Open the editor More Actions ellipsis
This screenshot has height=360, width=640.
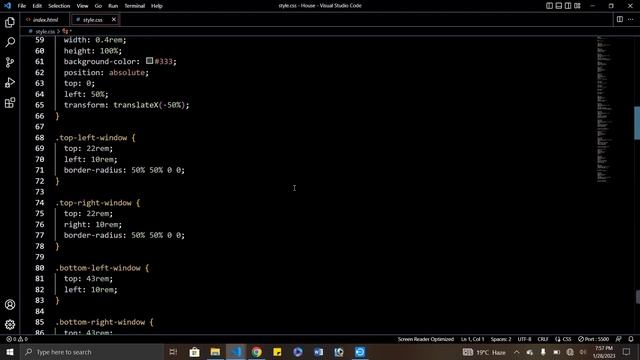[x=631, y=19]
